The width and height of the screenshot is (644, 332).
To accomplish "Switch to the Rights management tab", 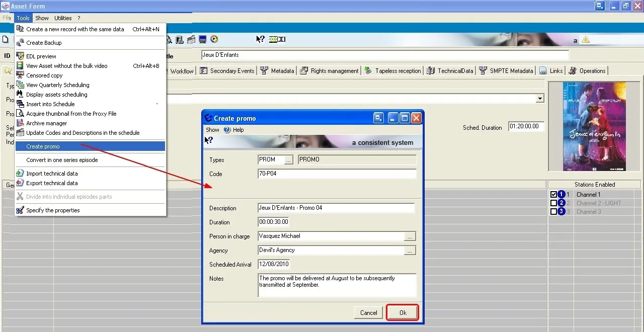I will [x=330, y=71].
